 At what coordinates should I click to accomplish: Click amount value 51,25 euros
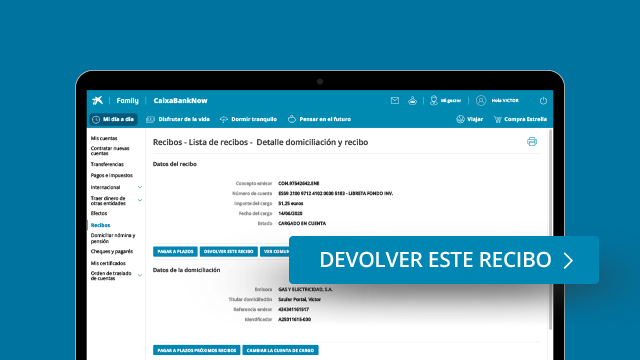(x=291, y=203)
